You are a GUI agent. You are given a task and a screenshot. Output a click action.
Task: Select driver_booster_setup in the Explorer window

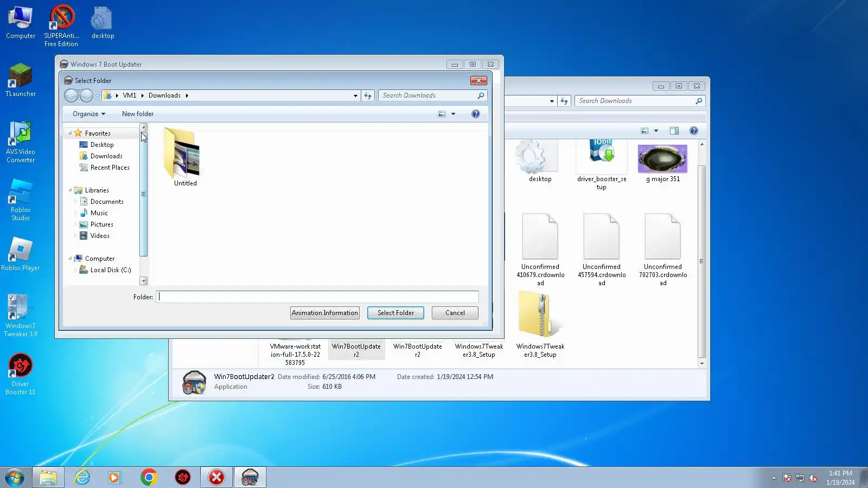click(602, 165)
